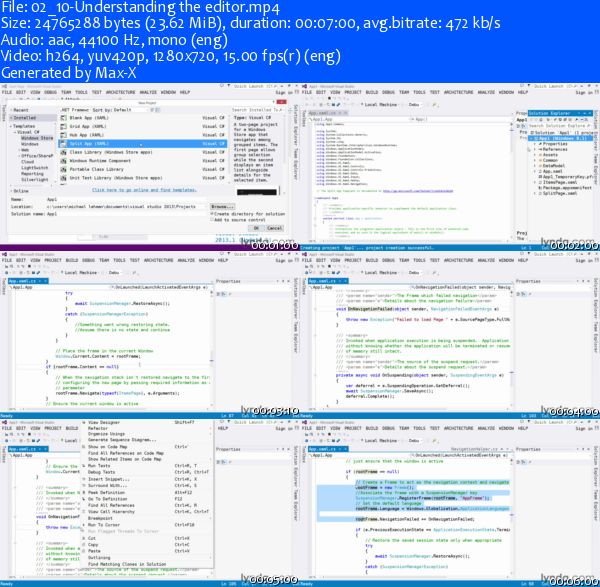The width and height of the screenshot is (600, 587).
Task: Expand ItemsPage.xaml node in Solution Explorer
Action: click(x=535, y=183)
